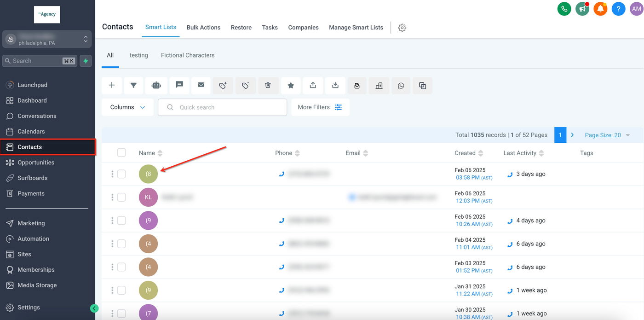This screenshot has width=644, height=320.
Task: Click the add tag icon with plus
Action: point(223,85)
